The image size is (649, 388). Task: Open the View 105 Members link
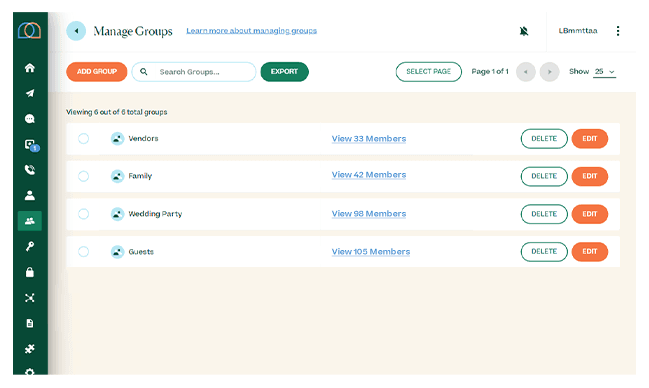tap(371, 252)
